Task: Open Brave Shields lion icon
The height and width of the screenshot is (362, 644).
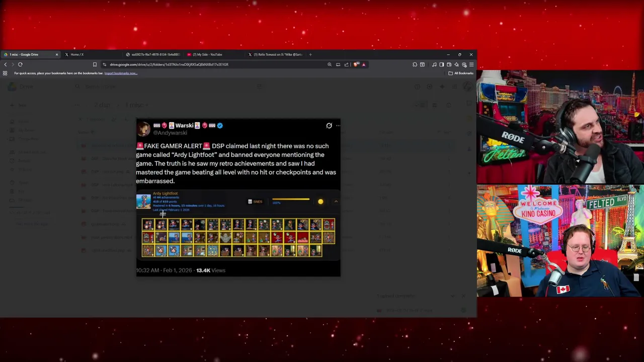Action: (x=356, y=64)
